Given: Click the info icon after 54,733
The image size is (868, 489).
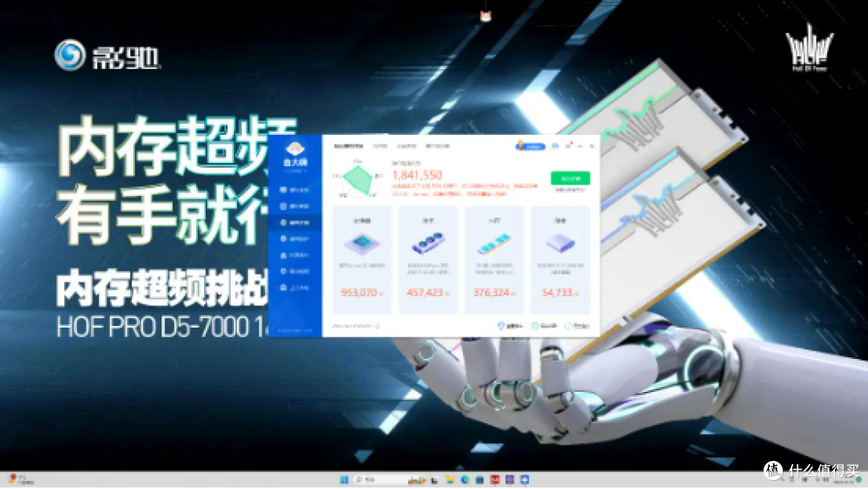Looking at the screenshot, I should tap(576, 294).
